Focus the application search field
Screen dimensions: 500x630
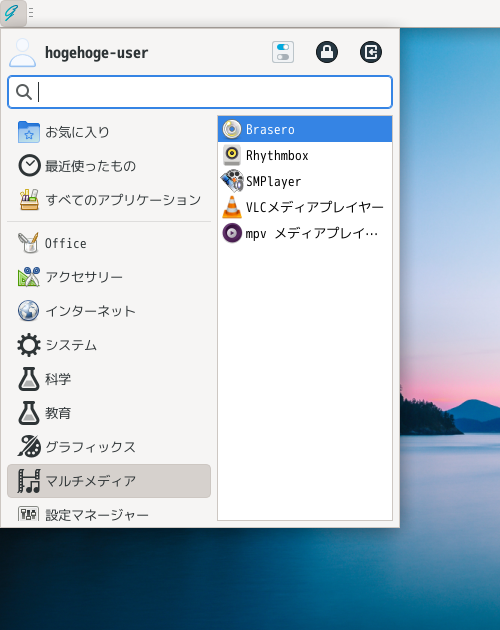pyautogui.click(x=200, y=92)
